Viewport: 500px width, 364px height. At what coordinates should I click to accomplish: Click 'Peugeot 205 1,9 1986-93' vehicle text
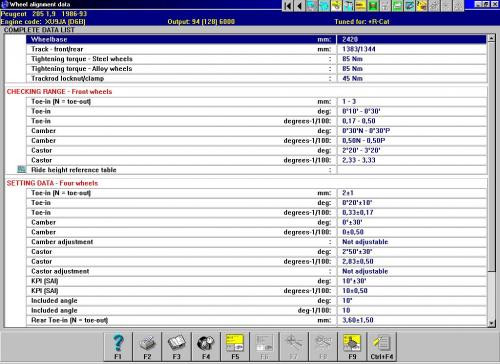coord(44,14)
